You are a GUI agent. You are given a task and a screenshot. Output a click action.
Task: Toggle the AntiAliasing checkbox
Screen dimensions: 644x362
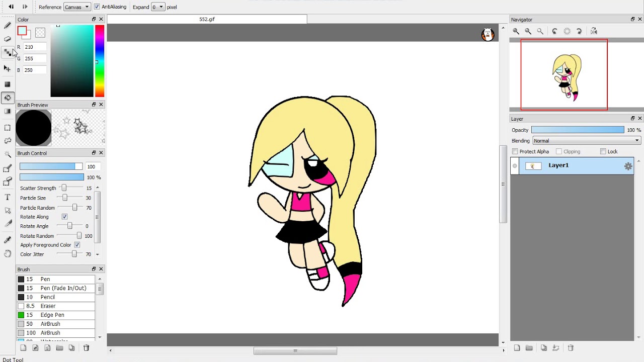click(x=97, y=7)
